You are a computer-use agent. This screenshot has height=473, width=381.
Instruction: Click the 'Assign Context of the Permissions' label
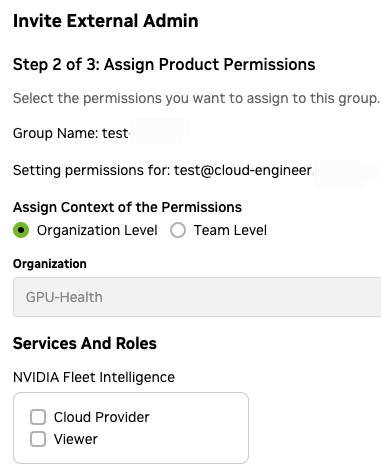click(127, 207)
